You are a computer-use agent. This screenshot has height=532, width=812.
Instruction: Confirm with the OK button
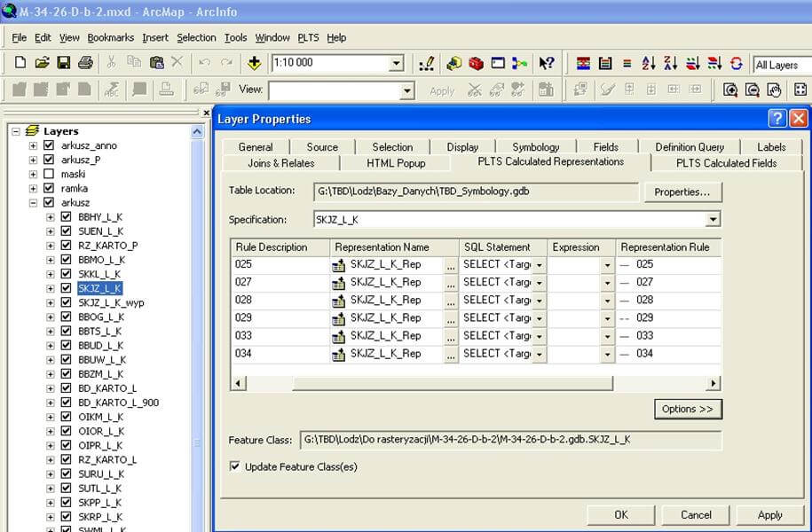pyautogui.click(x=621, y=515)
